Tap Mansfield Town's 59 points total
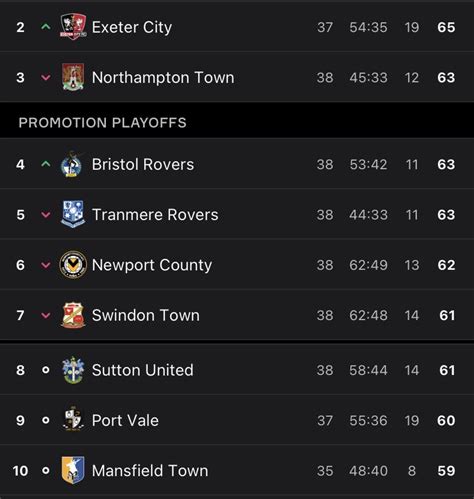This screenshot has height=499, width=474. [446, 471]
